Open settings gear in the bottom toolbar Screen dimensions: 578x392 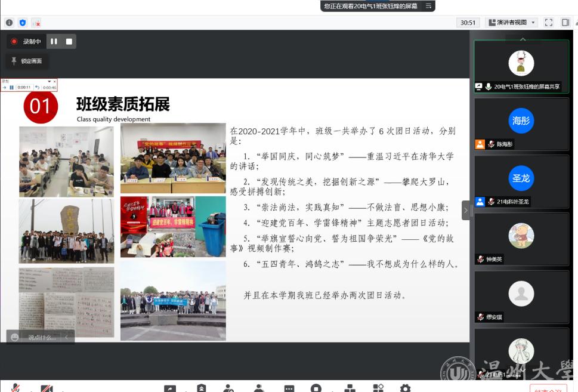(x=405, y=388)
